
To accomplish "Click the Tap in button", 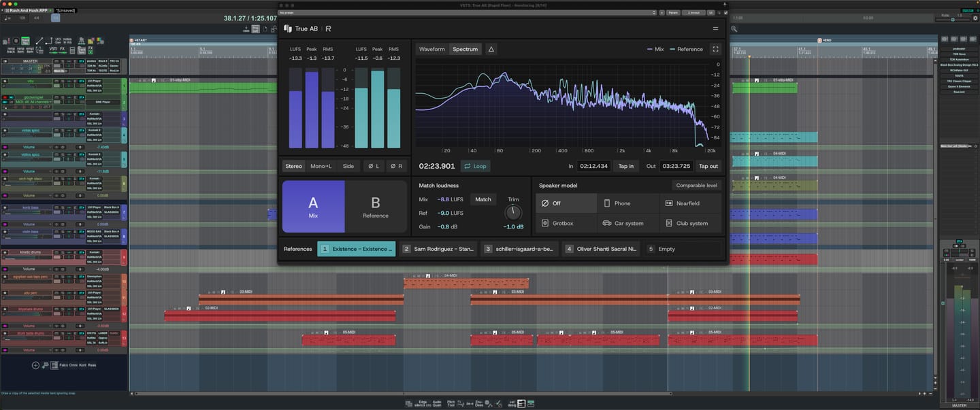I will (x=626, y=166).
